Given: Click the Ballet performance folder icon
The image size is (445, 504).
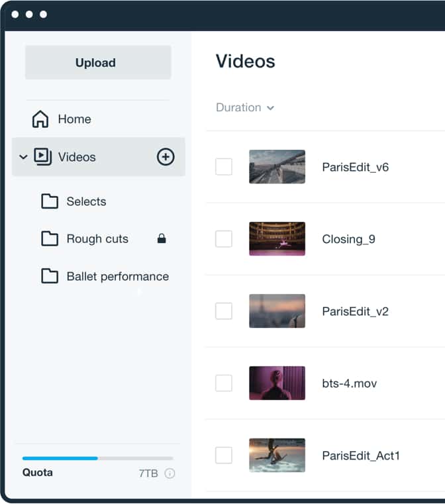Looking at the screenshot, I should 50,276.
